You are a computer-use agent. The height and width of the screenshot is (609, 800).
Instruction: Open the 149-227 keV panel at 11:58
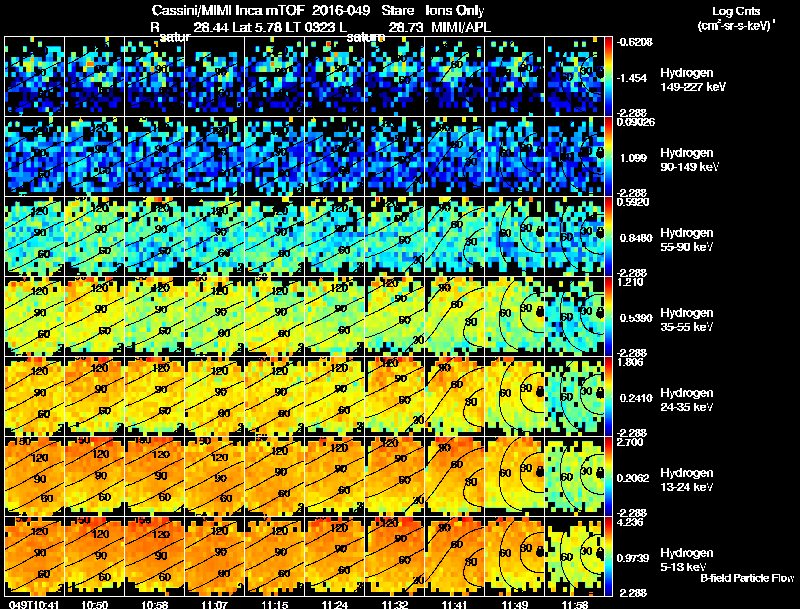[x=574, y=76]
